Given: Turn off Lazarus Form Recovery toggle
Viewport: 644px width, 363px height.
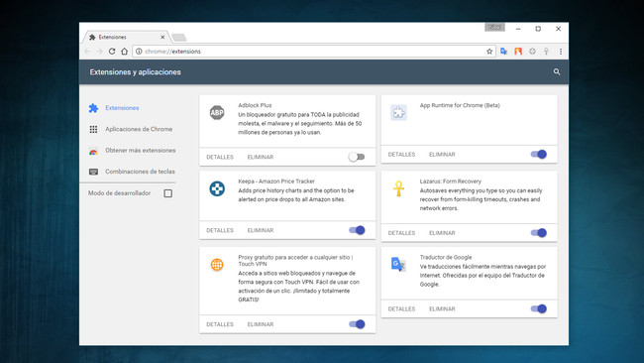Looking at the screenshot, I should coord(538,233).
